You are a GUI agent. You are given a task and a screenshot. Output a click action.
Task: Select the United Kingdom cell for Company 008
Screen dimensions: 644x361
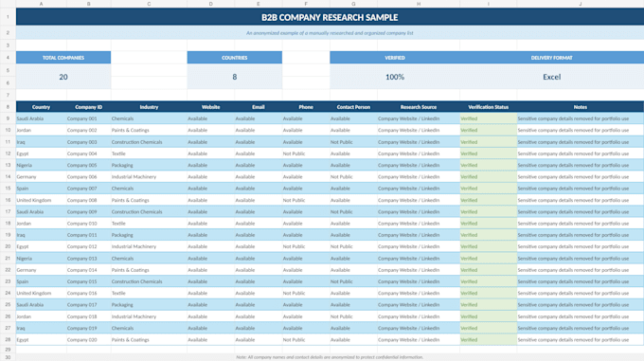[x=41, y=200]
